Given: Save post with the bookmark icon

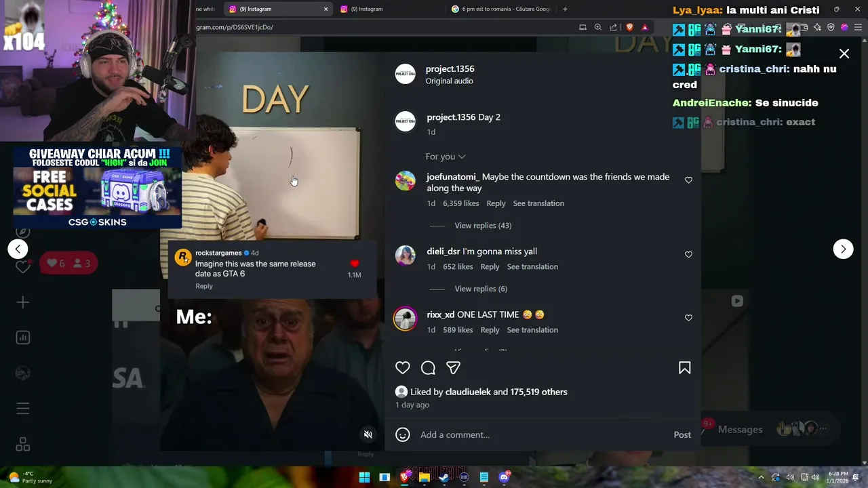Looking at the screenshot, I should click(x=685, y=367).
